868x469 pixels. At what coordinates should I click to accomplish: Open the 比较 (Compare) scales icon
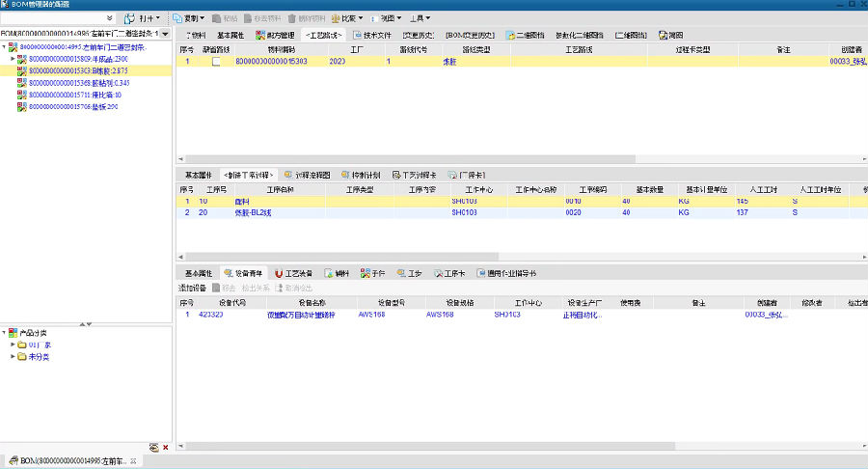tap(335, 18)
